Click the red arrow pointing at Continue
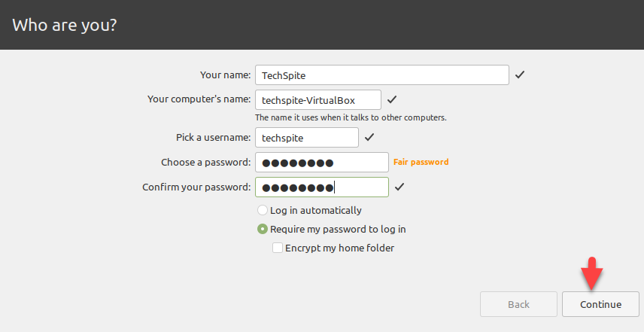The image size is (644, 332). 591,273
